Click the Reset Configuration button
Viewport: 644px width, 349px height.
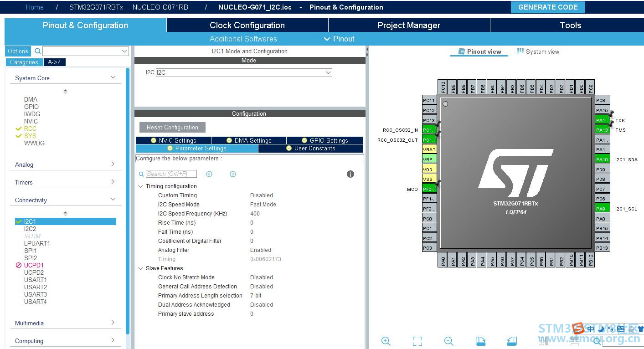172,127
